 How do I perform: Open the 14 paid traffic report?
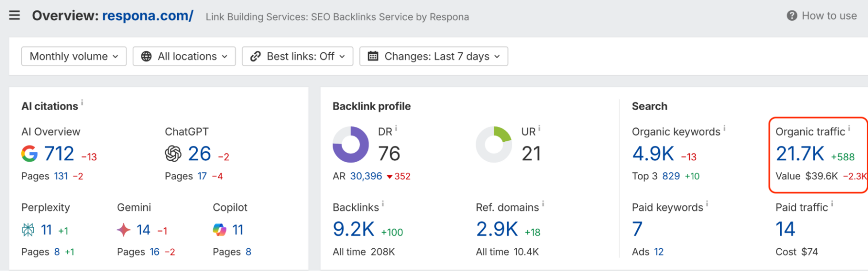click(785, 229)
